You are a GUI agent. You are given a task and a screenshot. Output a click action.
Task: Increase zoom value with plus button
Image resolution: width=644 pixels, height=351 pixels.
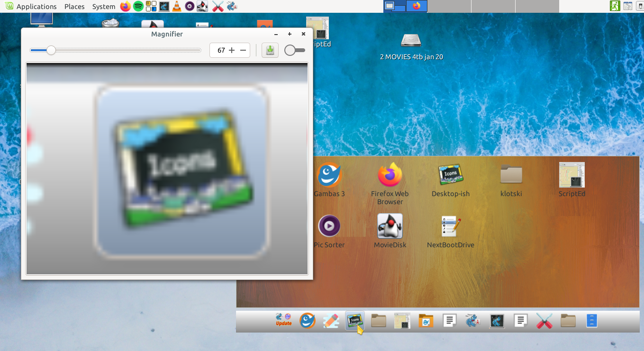click(232, 50)
